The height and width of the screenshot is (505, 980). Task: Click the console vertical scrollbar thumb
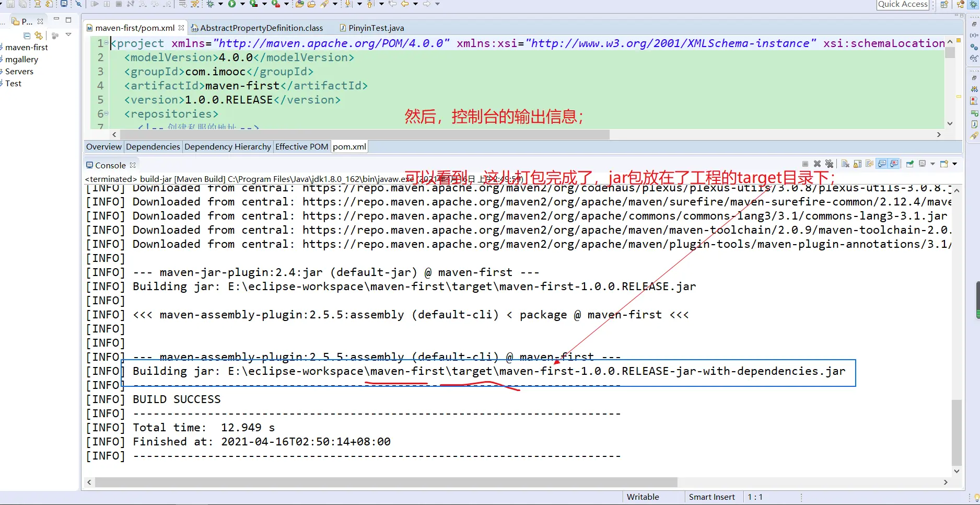click(956, 432)
